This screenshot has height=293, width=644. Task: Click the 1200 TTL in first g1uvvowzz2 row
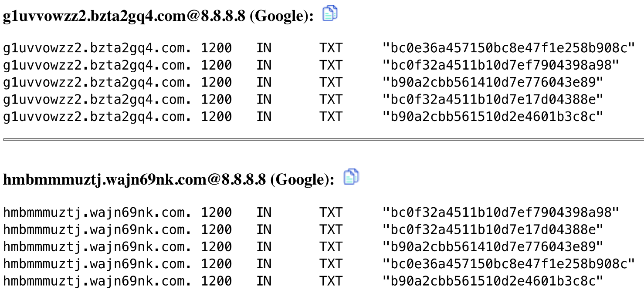pyautogui.click(x=216, y=47)
